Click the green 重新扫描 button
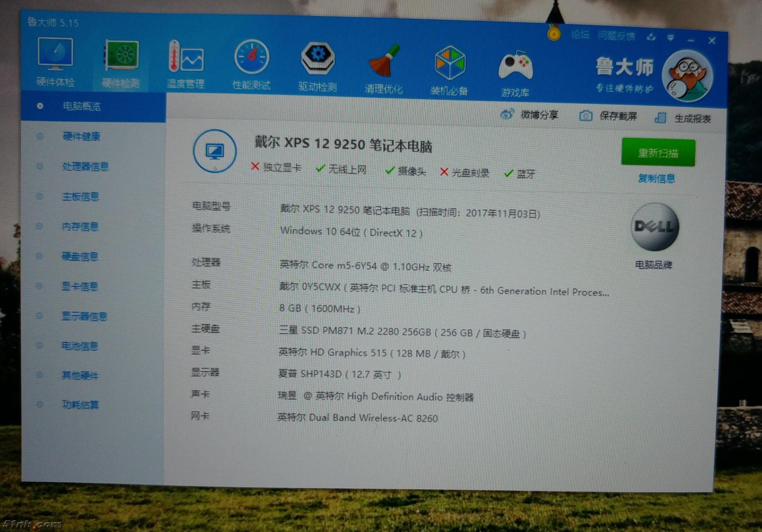 [x=658, y=153]
